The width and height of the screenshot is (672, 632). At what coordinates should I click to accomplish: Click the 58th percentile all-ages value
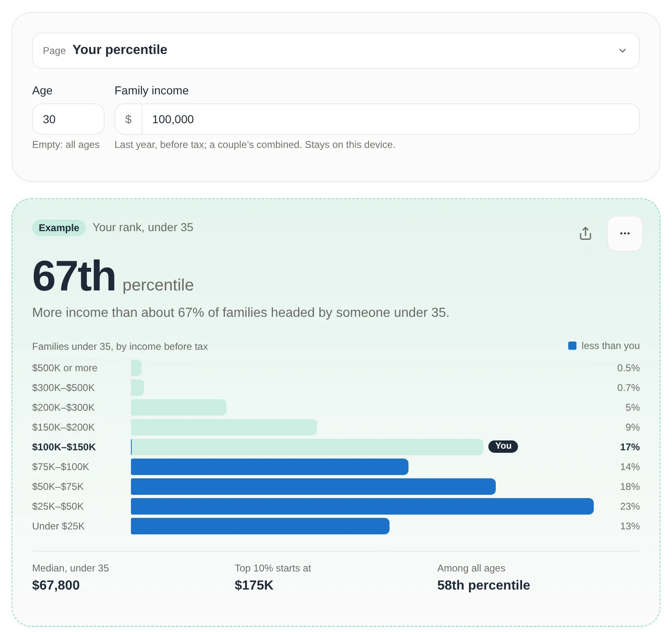483,585
